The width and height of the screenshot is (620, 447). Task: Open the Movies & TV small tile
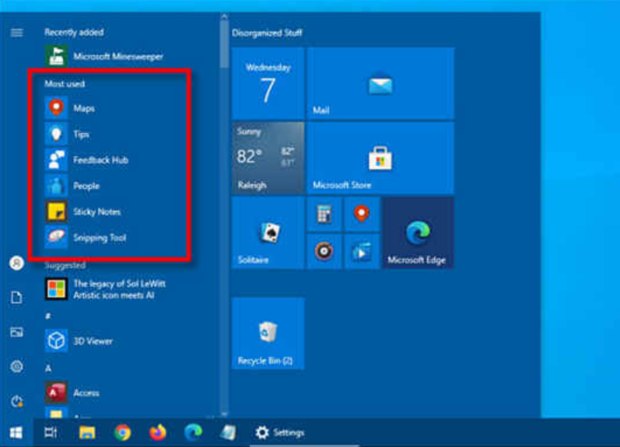pyautogui.click(x=362, y=251)
